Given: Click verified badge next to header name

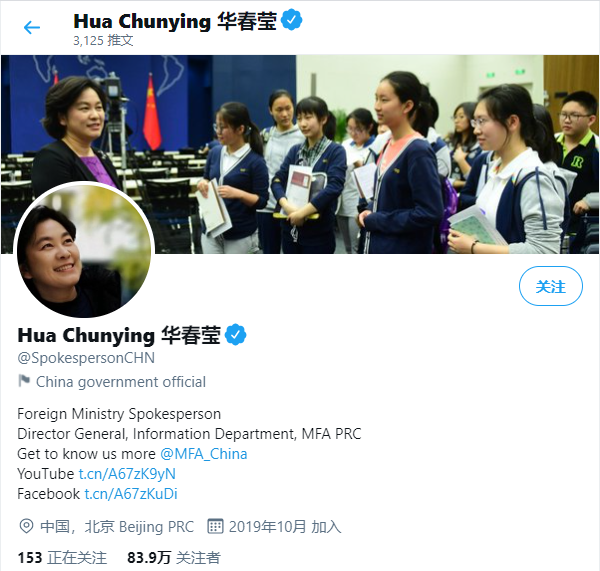Looking at the screenshot, I should pyautogui.click(x=292, y=20).
